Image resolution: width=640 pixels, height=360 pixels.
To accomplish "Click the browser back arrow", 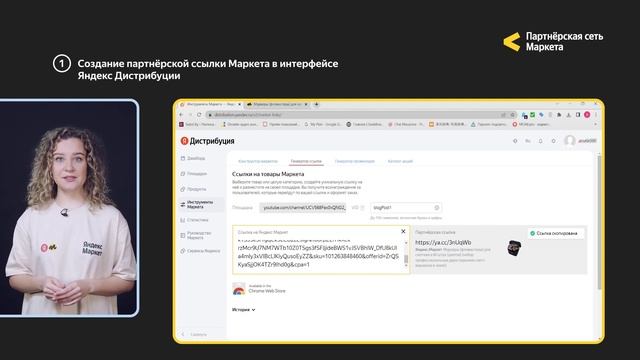I will coord(182,115).
